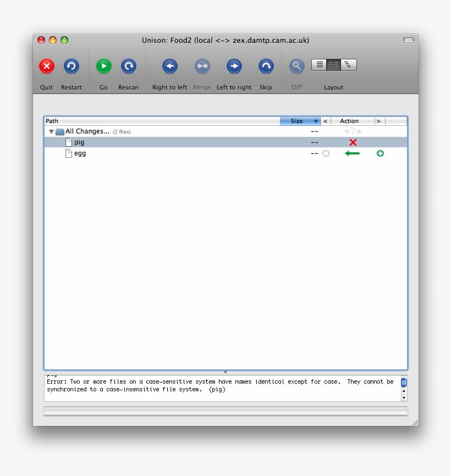Switch to the third indented Layout view
451x476 pixels.
pos(348,64)
